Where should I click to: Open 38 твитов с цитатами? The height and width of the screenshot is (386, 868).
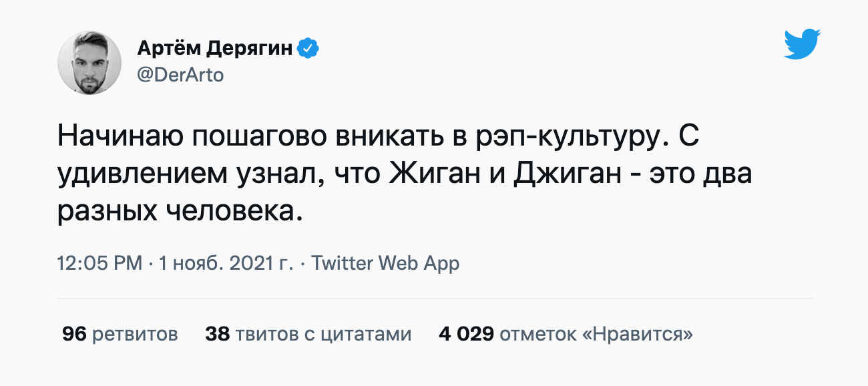(x=308, y=333)
